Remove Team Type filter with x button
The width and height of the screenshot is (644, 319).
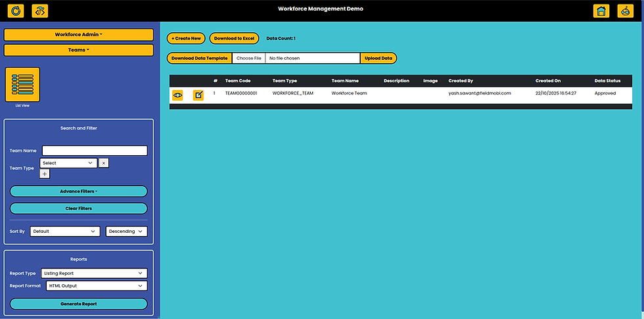[104, 163]
